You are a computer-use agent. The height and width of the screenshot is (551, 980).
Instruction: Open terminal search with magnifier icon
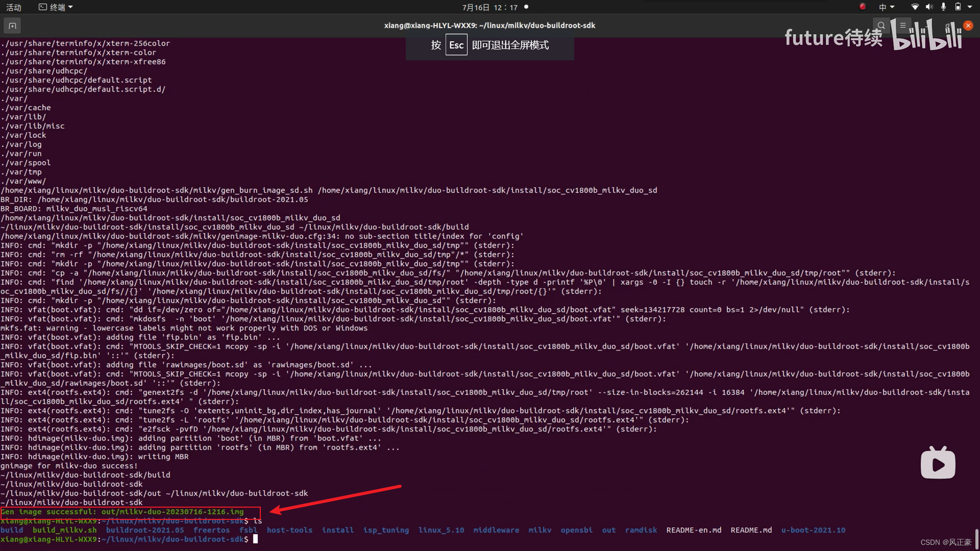click(x=881, y=26)
